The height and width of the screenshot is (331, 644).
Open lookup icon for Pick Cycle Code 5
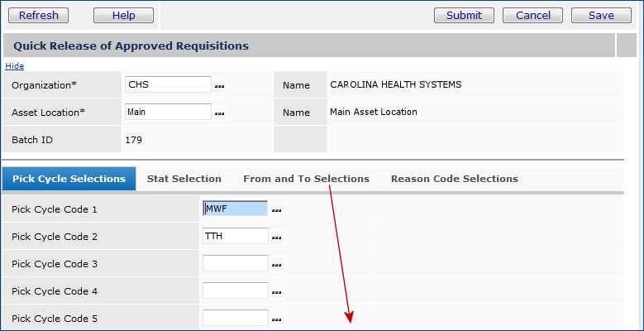pos(277,319)
